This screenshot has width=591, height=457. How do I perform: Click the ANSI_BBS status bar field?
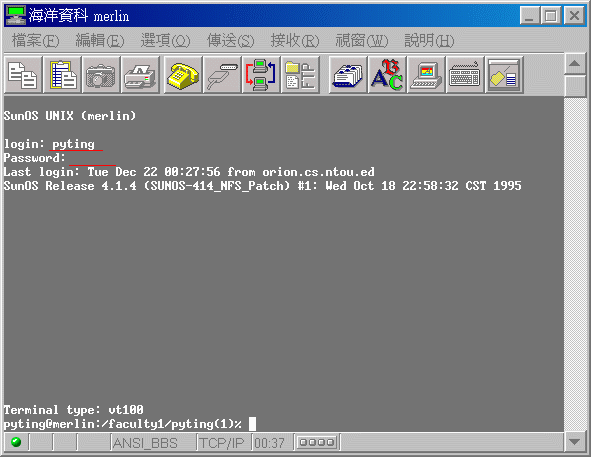pyautogui.click(x=153, y=442)
